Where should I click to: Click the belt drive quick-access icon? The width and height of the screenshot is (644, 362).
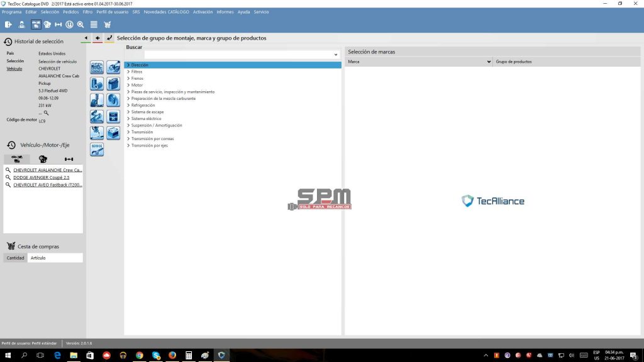pos(97,116)
